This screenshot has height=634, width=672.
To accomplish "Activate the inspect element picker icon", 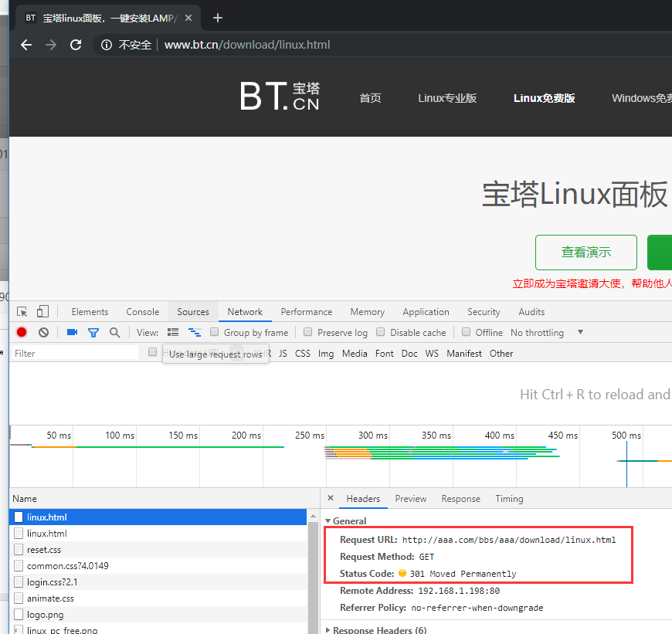I will click(22, 311).
